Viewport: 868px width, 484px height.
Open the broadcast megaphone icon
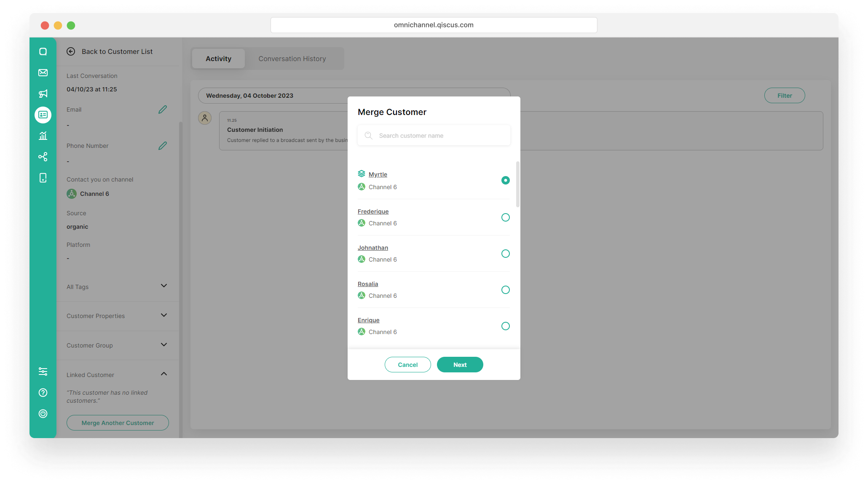tap(43, 94)
